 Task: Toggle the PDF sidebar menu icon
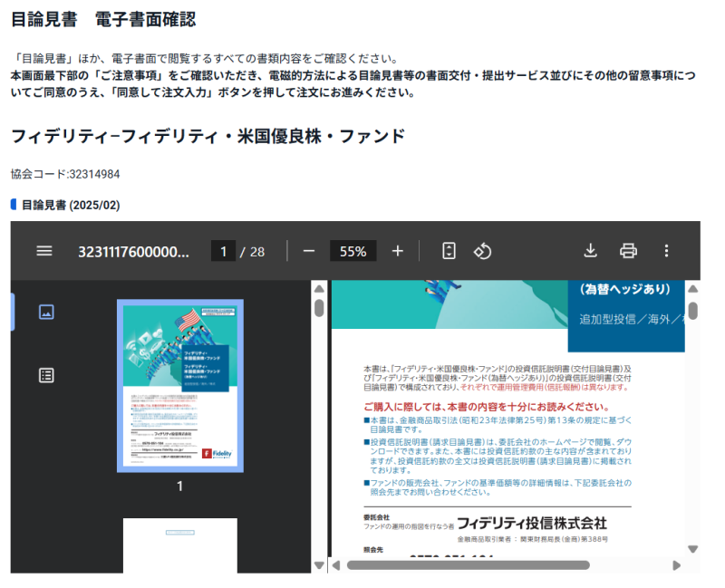[44, 251]
